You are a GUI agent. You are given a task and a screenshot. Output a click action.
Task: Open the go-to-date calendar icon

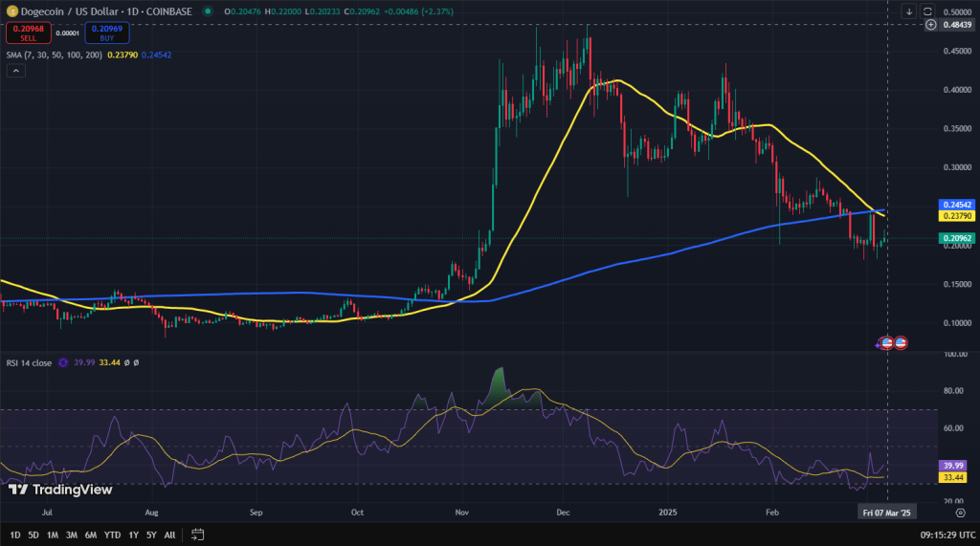click(x=197, y=535)
